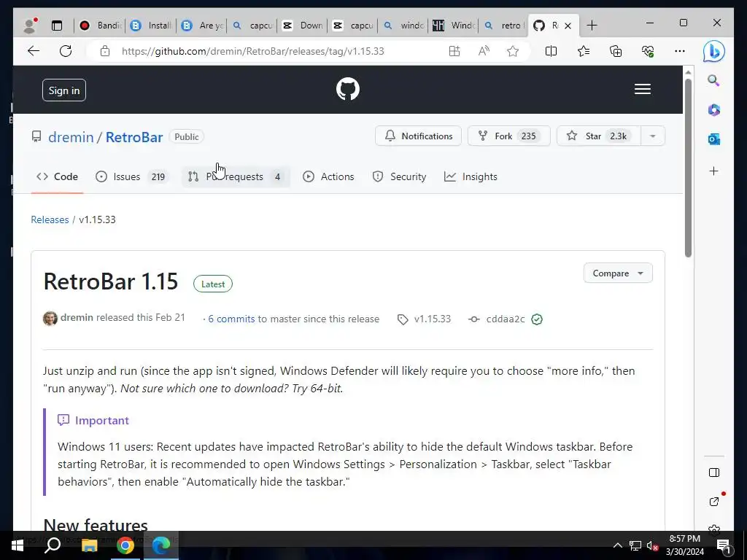
Task: Open the Insights tab
Action: (471, 176)
